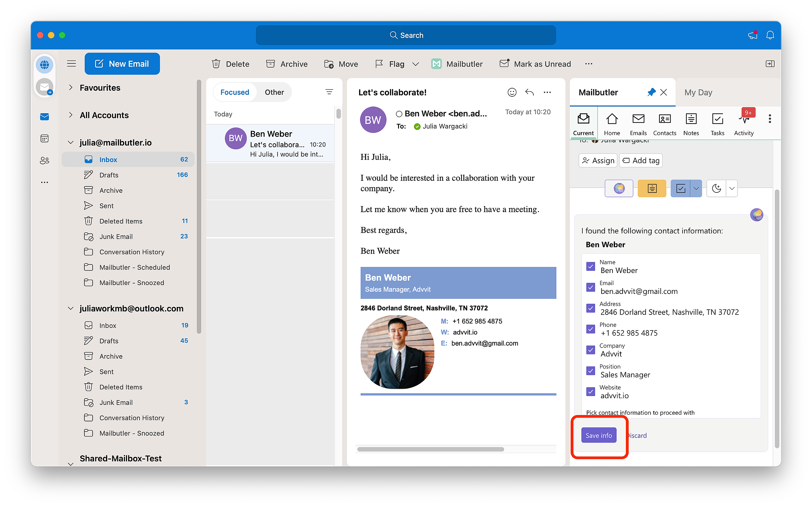Expand the All Accounts section

70,115
